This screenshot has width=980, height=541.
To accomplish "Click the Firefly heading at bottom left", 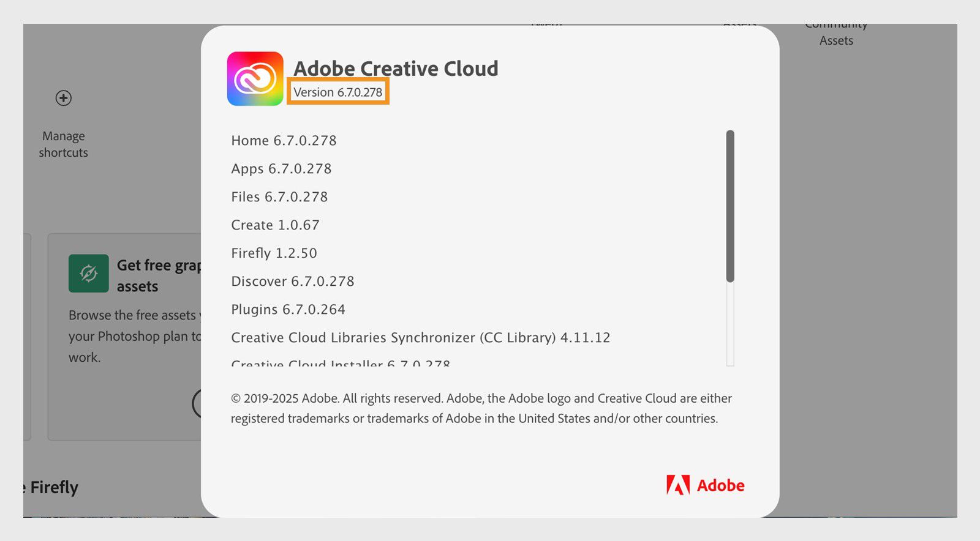I will click(x=50, y=487).
